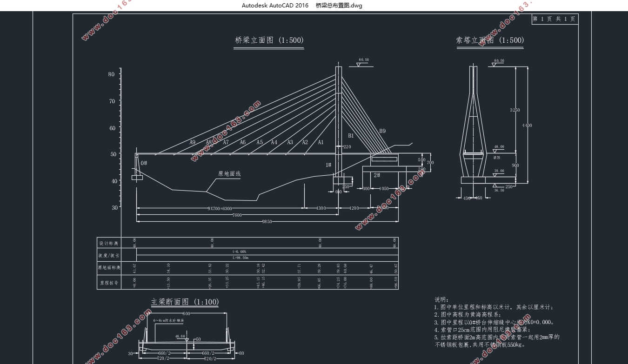Screen dimensions: 628x364
Task: Click the 里程桩号 table row header
Action: point(109,282)
